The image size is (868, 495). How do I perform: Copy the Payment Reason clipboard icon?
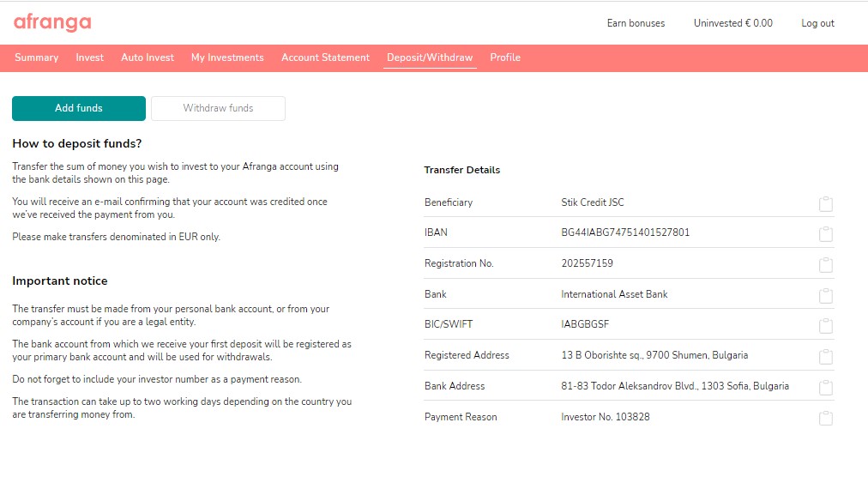pos(825,418)
